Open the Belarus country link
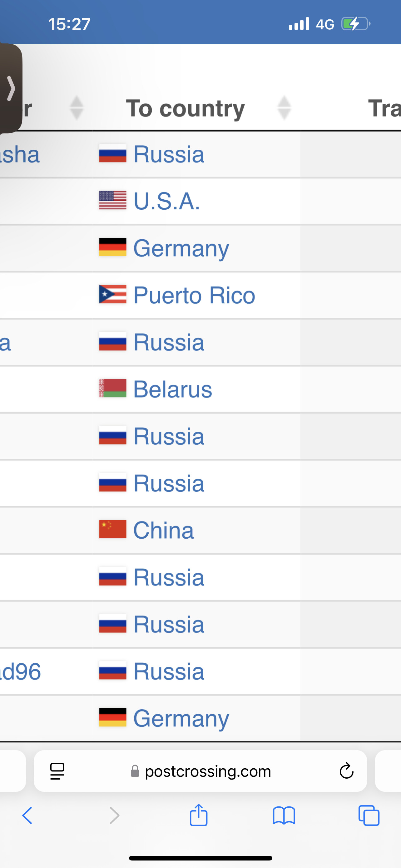This screenshot has height=868, width=401. 173,389
